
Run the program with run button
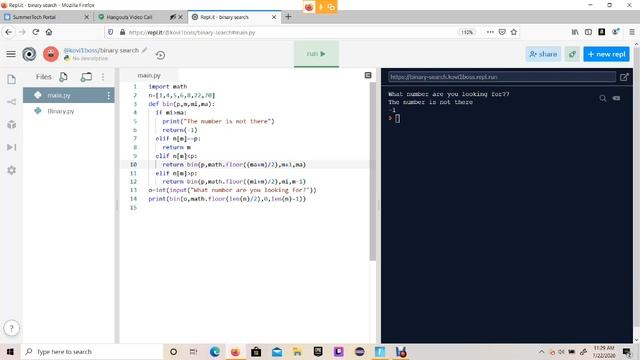click(x=316, y=54)
